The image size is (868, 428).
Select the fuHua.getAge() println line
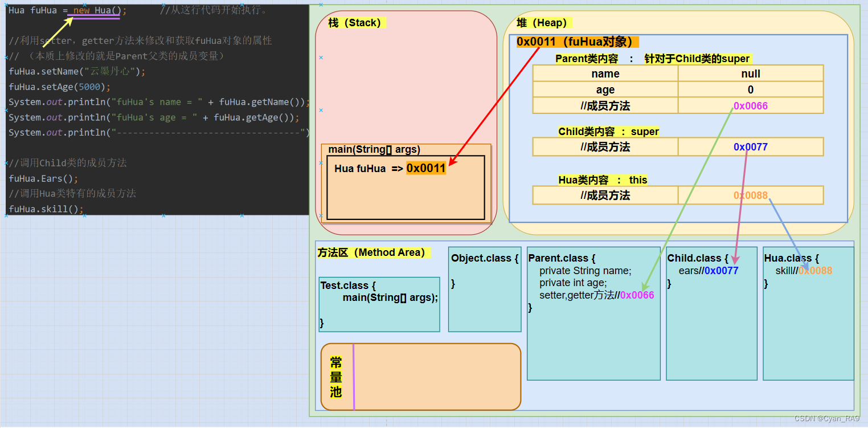(154, 117)
